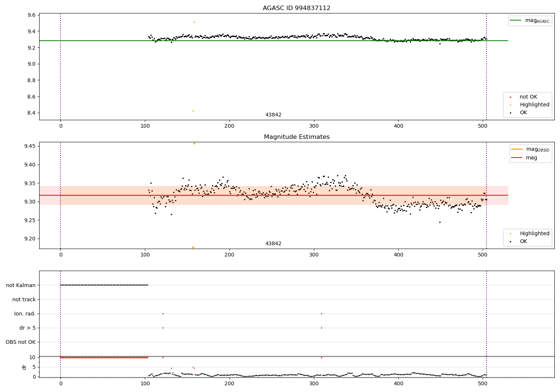560x392 pixels.
Task: Click the OK marker in middle legend
Action: point(510,242)
